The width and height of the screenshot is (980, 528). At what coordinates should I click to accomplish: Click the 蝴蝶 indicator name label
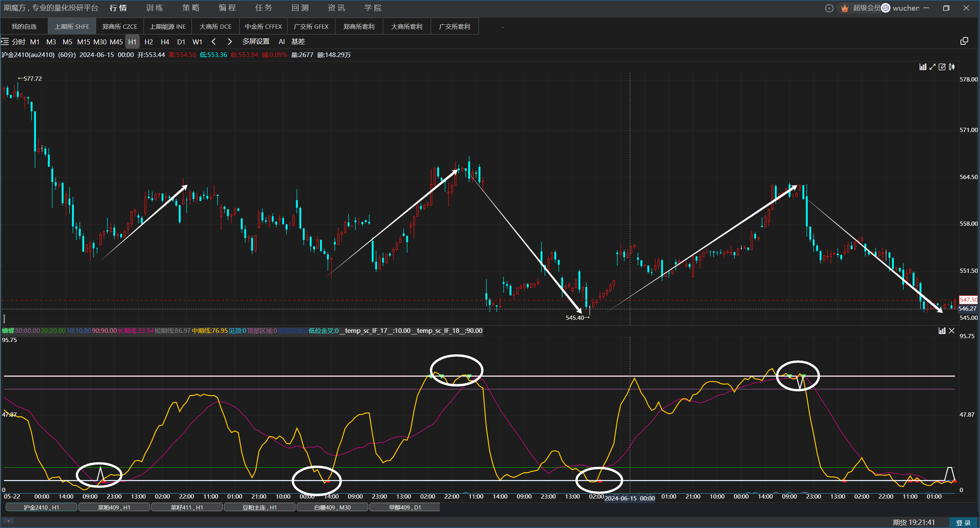tap(8, 331)
